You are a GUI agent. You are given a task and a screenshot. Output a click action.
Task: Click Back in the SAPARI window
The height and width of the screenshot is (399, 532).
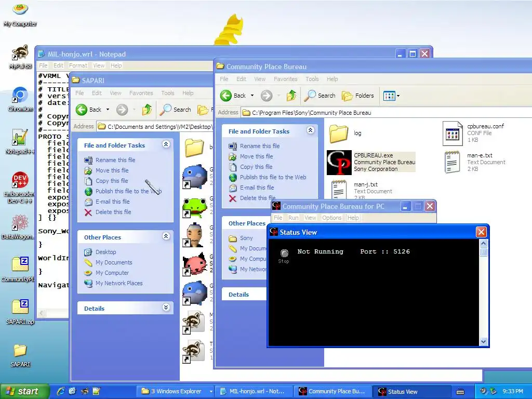[x=88, y=110]
